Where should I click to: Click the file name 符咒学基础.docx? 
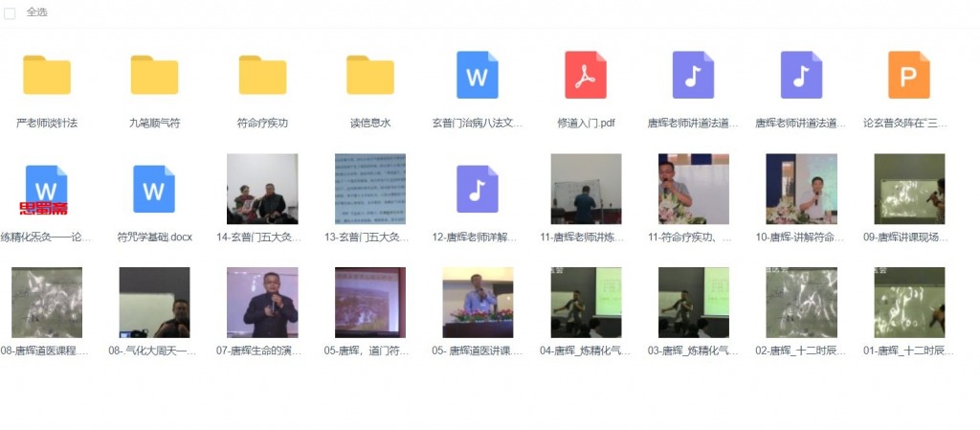(154, 237)
